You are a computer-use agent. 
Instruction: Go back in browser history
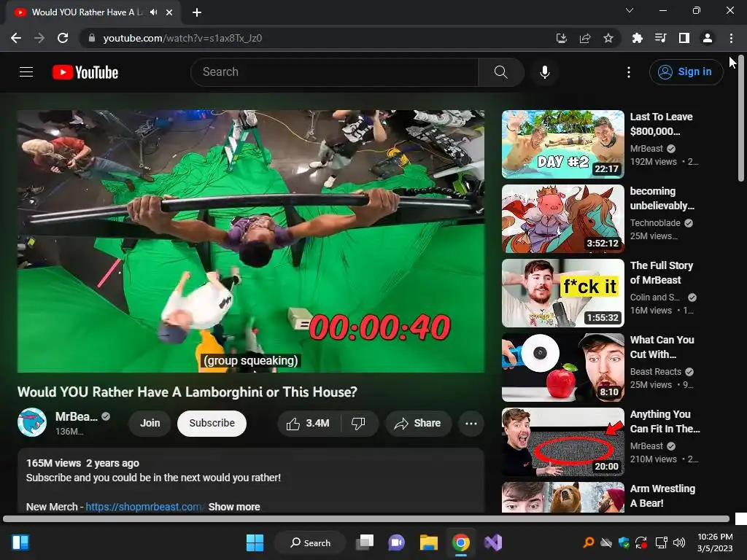16,38
